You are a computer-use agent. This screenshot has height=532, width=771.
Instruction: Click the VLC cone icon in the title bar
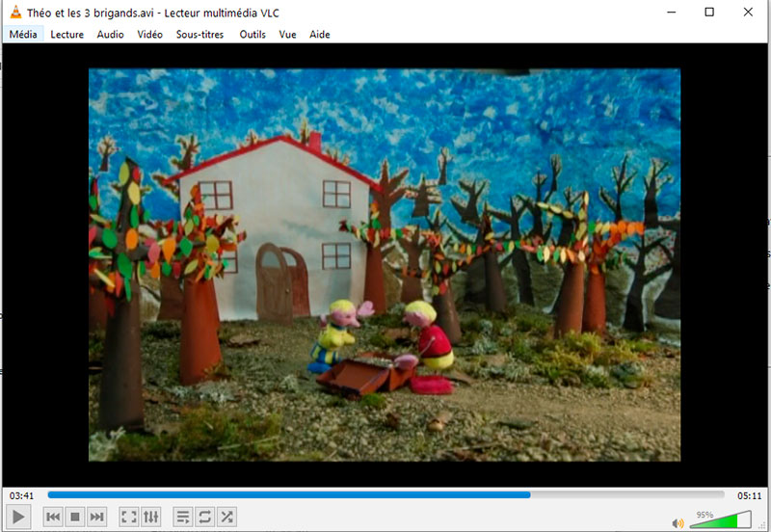click(15, 13)
